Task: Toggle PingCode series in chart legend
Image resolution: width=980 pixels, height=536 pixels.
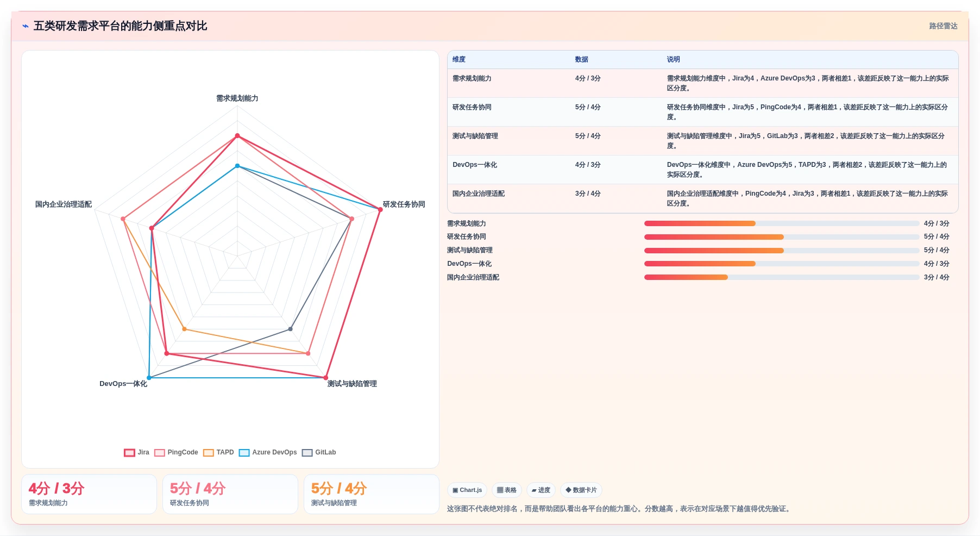Action: 176,452
